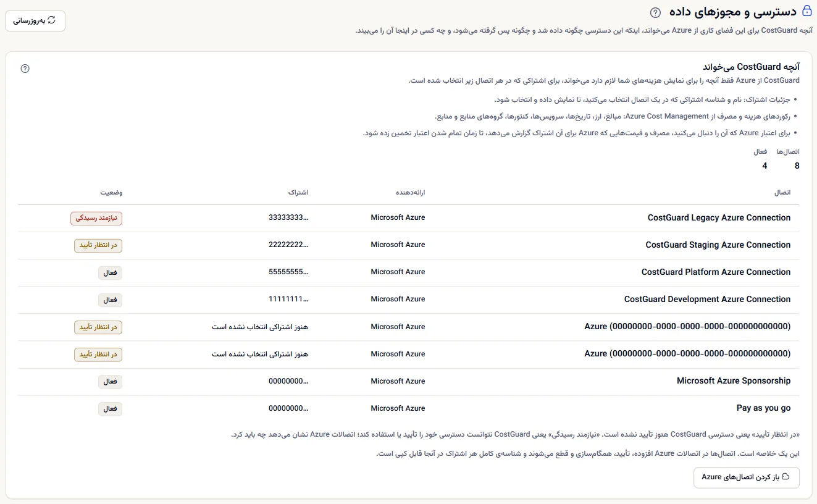
Task: Click the help icon in the «آنچه CostGuard می‌خواند» card
Action: [x=25, y=69]
